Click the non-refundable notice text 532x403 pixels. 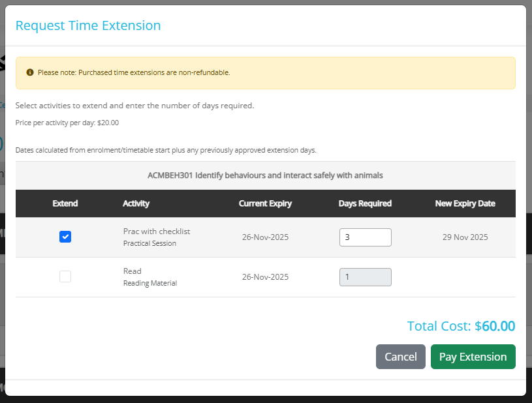[134, 72]
